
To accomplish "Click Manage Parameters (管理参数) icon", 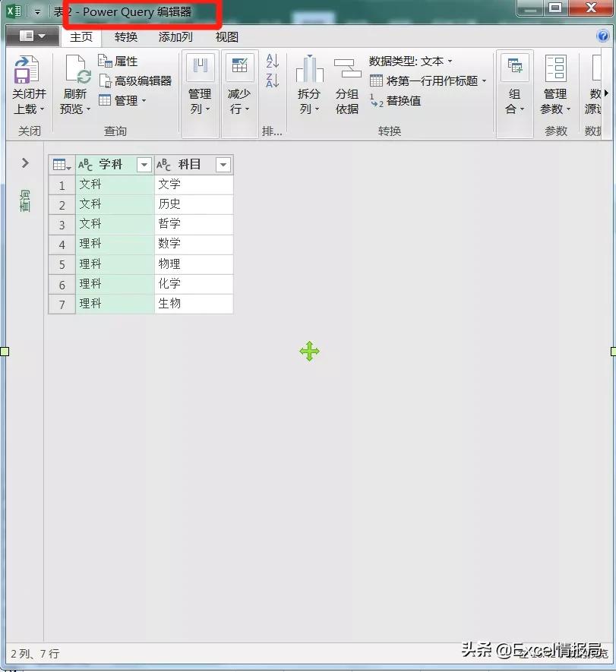I will pos(555,68).
